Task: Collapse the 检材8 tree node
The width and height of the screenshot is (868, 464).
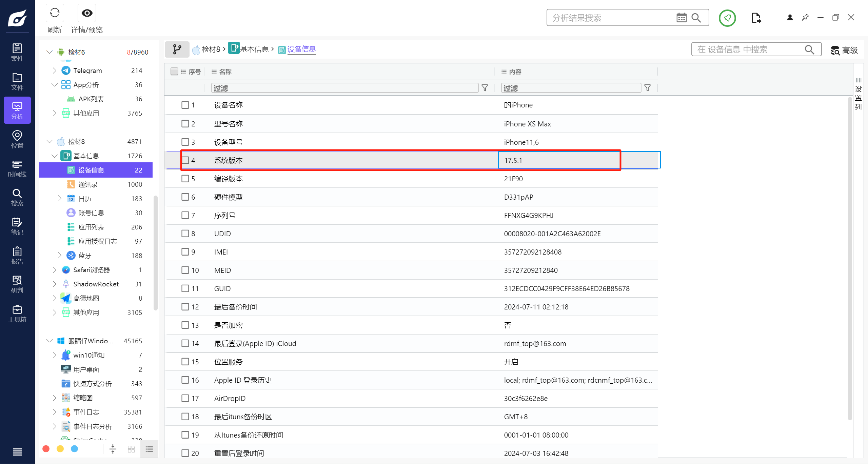Action: (50, 142)
